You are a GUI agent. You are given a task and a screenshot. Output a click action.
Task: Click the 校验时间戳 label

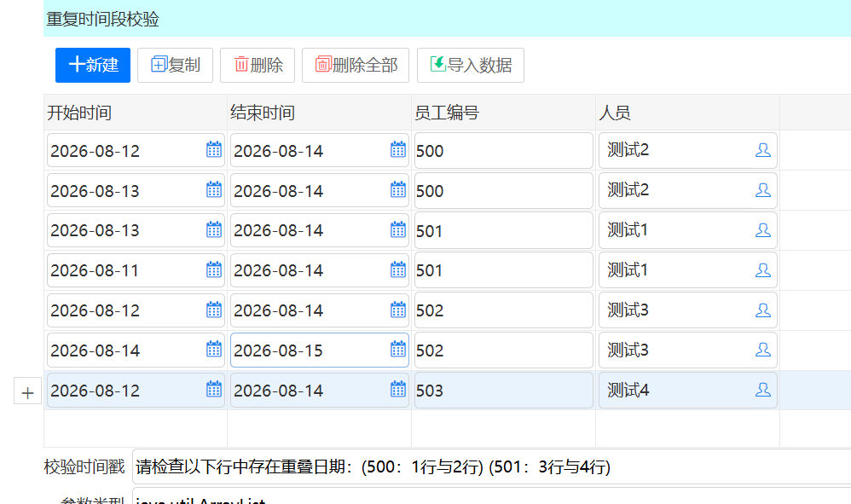tap(84, 466)
